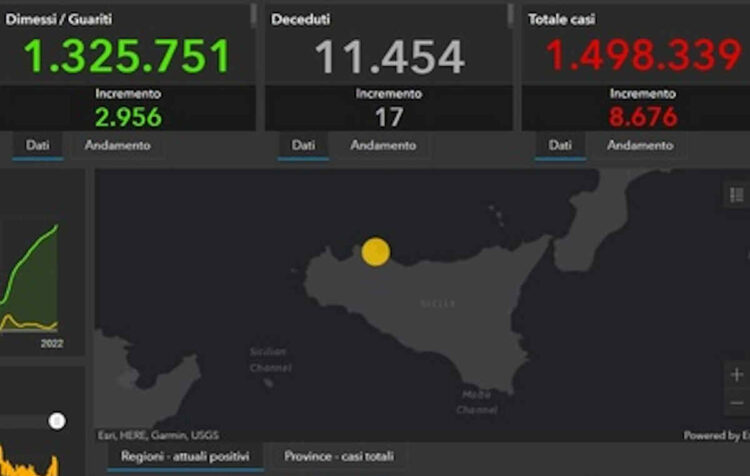Select Dati tab under Totale casi

(x=561, y=146)
